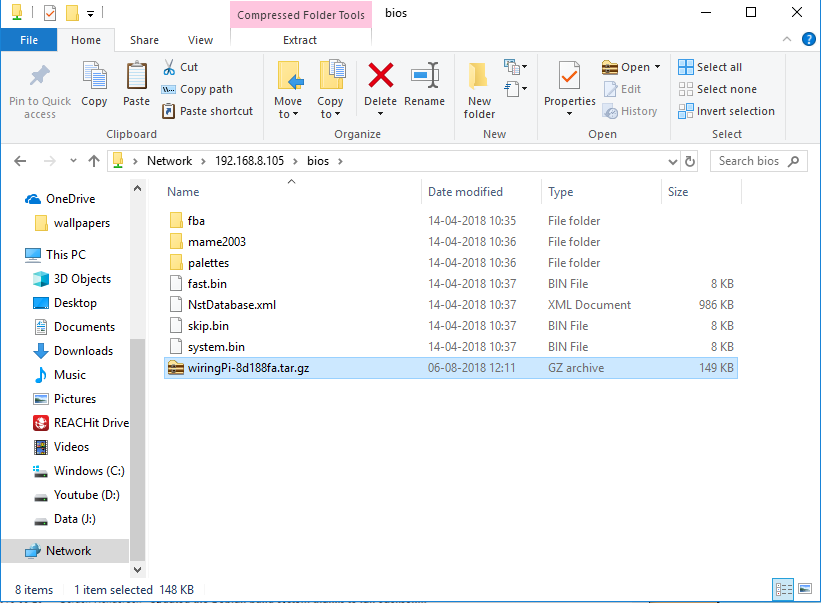
Task: Go up one folder level arrow
Action: coord(94,161)
